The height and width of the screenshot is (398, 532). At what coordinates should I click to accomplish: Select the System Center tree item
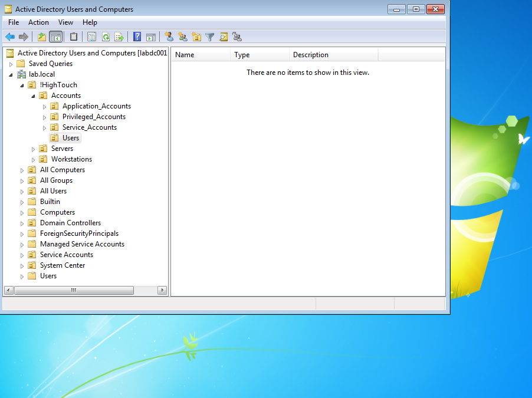63,265
